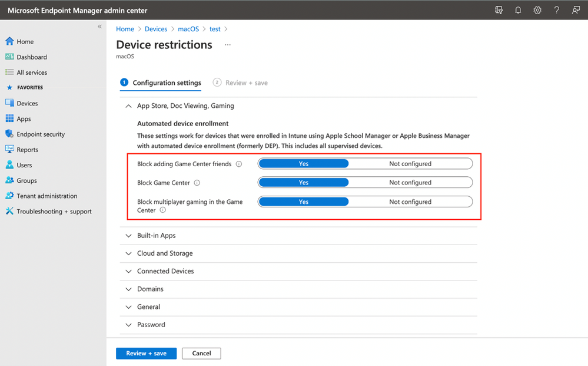This screenshot has height=366, width=588.
Task: Open Reports in the sidebar
Action: tap(28, 150)
